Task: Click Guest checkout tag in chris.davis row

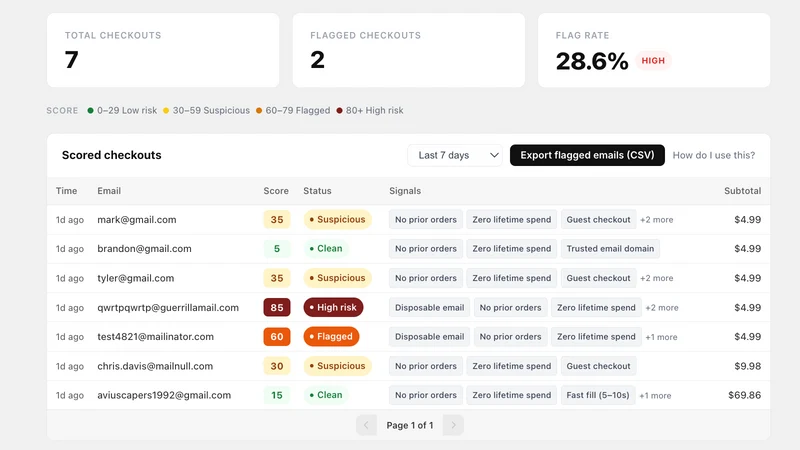Action: coord(598,366)
